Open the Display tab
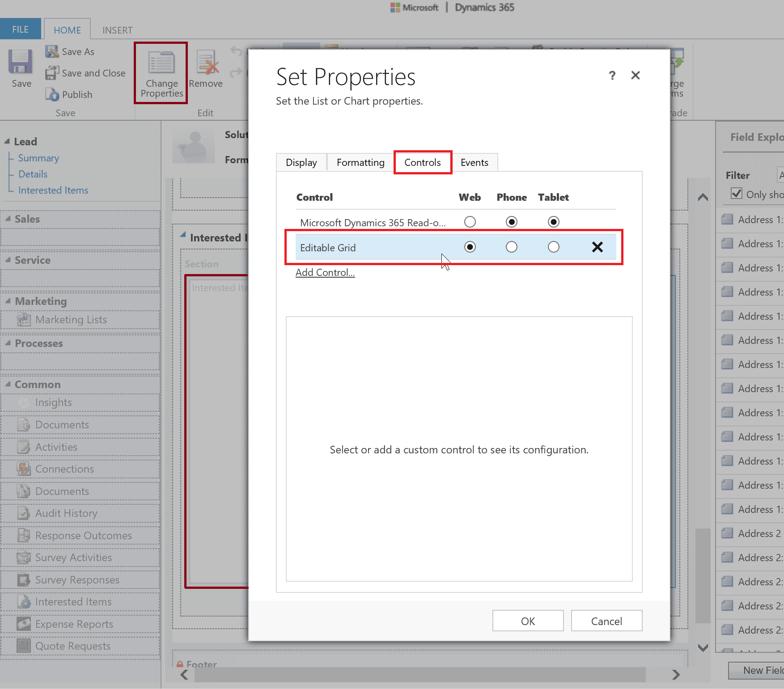The height and width of the screenshot is (689, 784). 301,162
